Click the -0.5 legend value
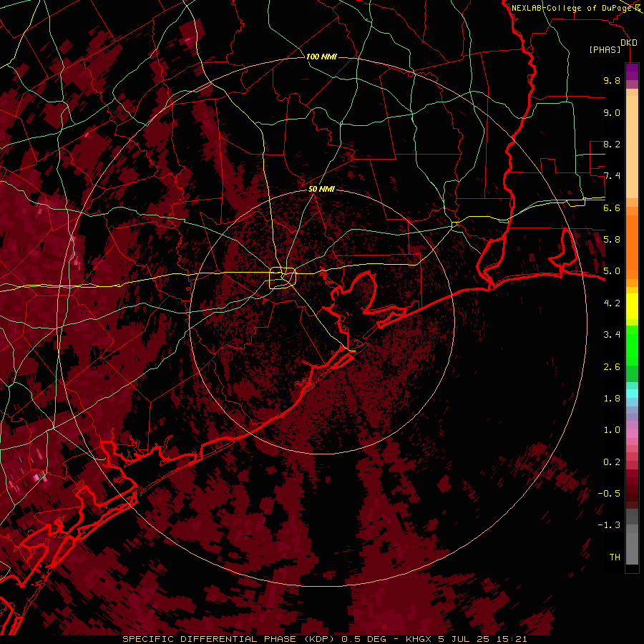Screen dimensions: 644x644 (609, 493)
